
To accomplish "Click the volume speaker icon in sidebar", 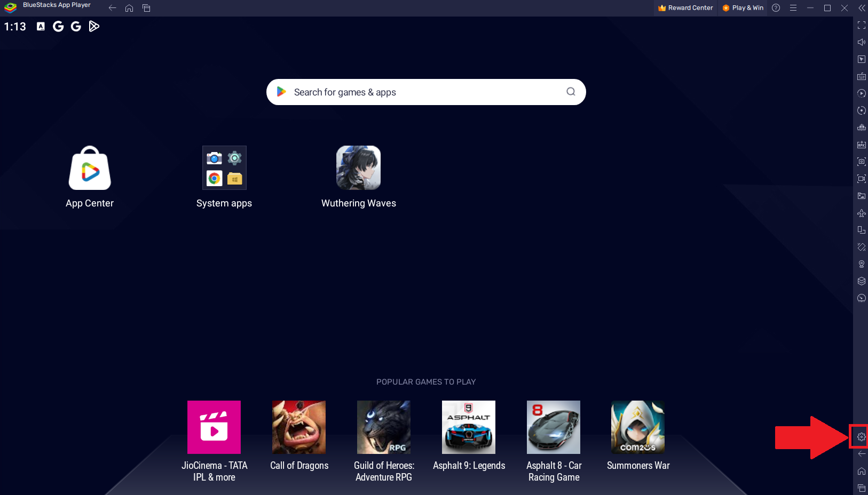I will [862, 42].
